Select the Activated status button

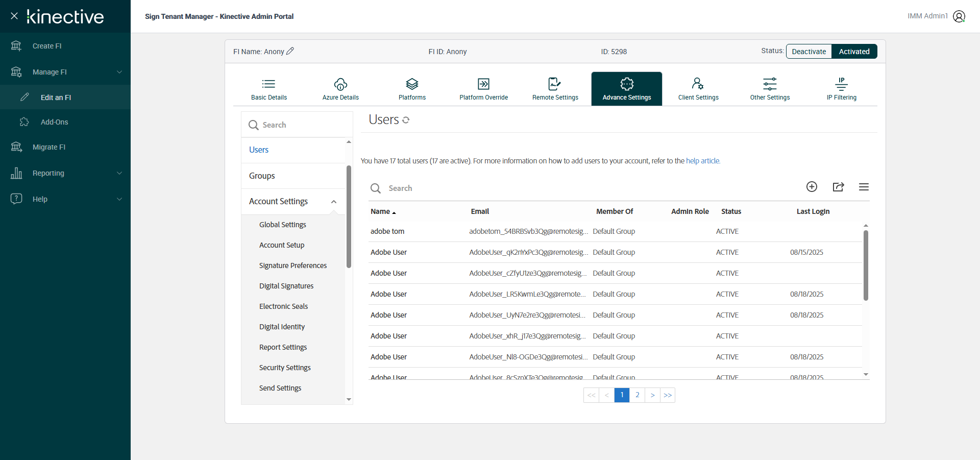(854, 52)
